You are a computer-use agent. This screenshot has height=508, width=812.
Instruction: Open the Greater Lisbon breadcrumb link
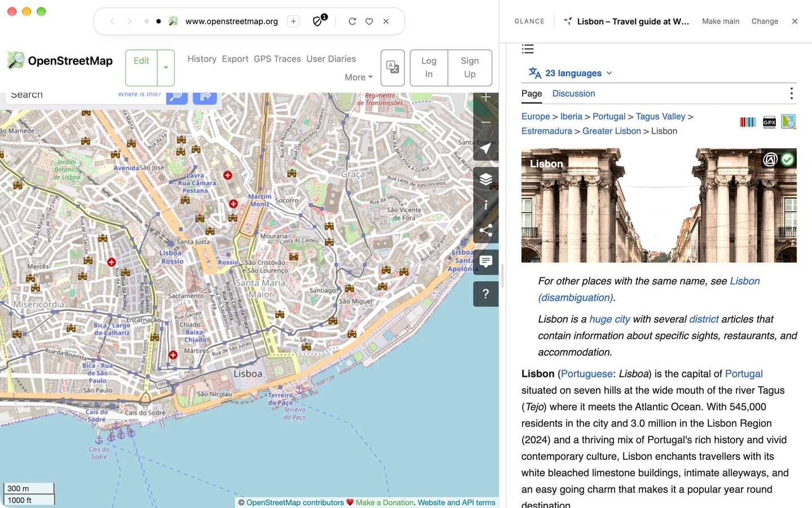pyautogui.click(x=611, y=131)
